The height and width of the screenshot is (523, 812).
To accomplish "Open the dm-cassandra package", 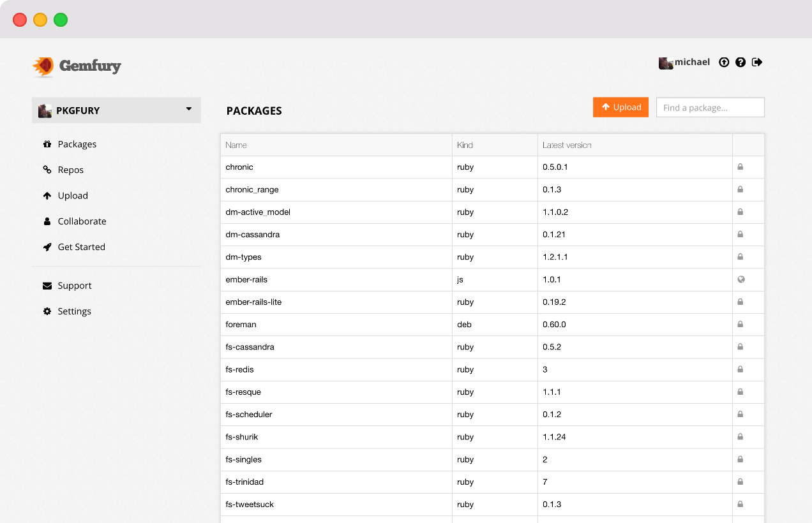I will click(x=253, y=235).
